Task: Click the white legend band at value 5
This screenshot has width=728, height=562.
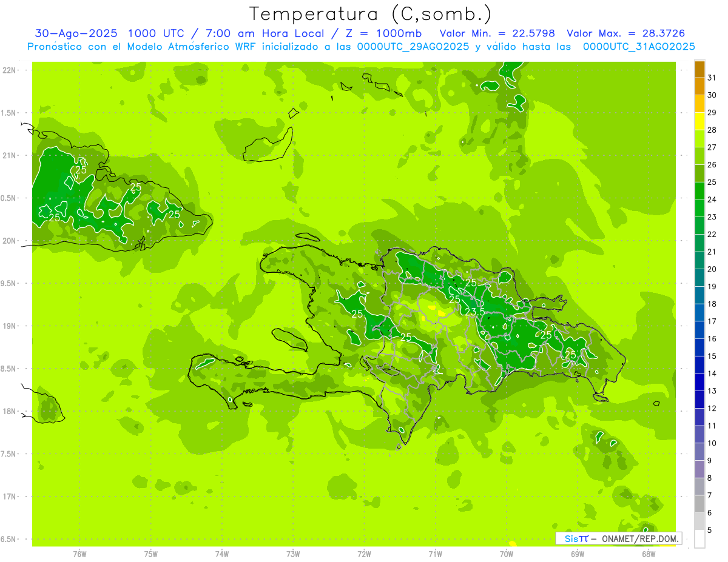Action: 699,539
